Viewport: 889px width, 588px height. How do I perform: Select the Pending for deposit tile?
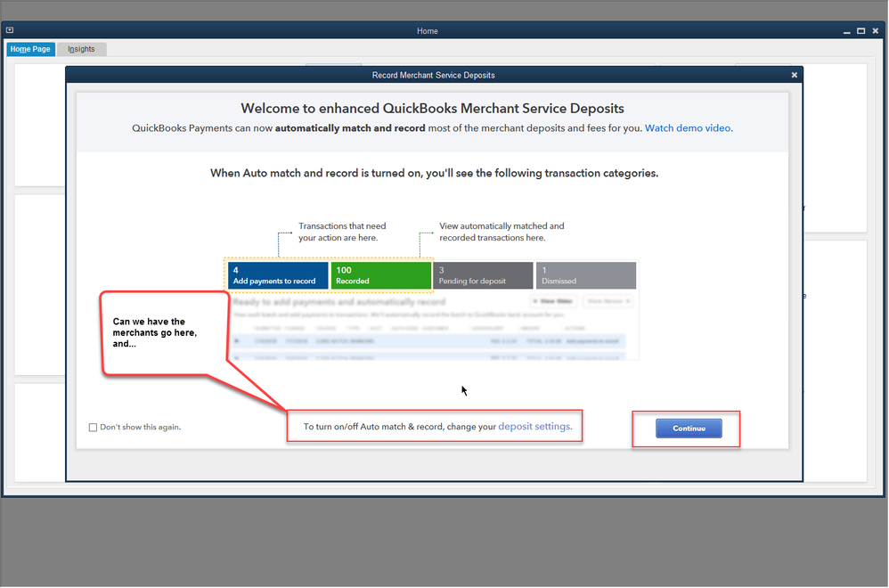483,275
